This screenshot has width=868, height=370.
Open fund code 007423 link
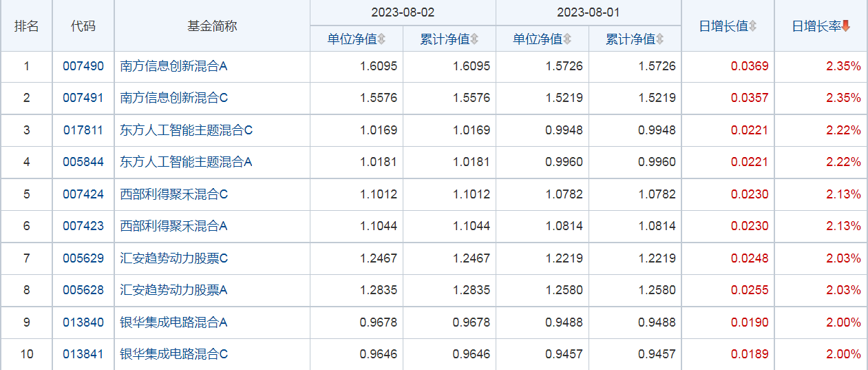[83, 226]
